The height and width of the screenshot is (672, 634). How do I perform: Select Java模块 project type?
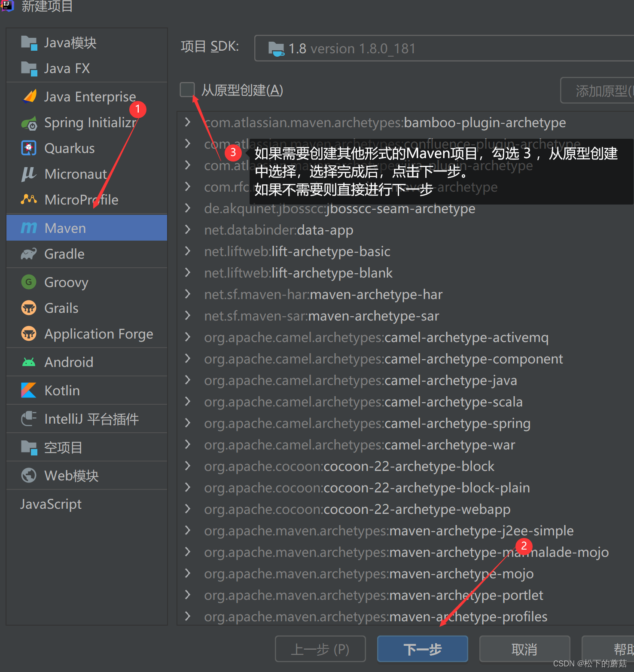(x=87, y=43)
